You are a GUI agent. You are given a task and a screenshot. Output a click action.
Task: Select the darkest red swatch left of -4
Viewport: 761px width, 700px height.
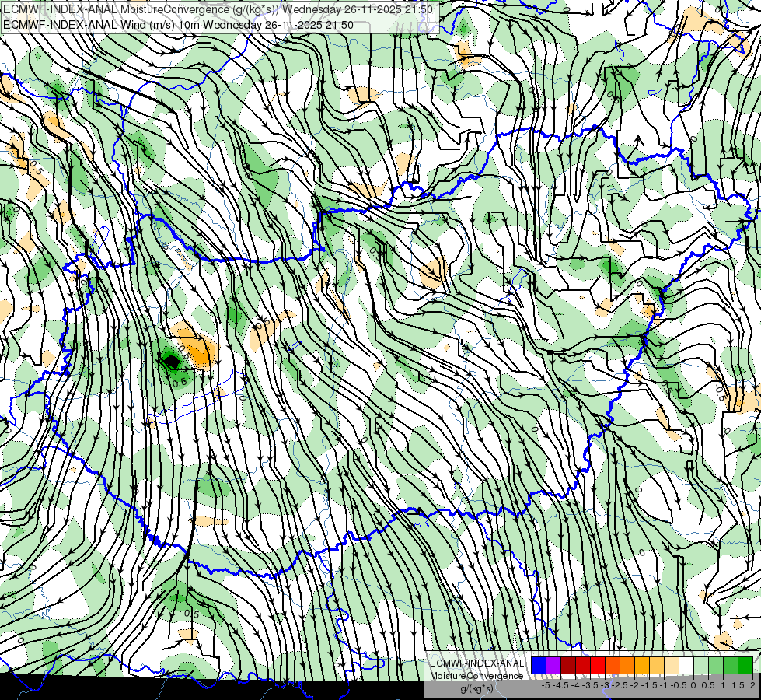[568, 665]
